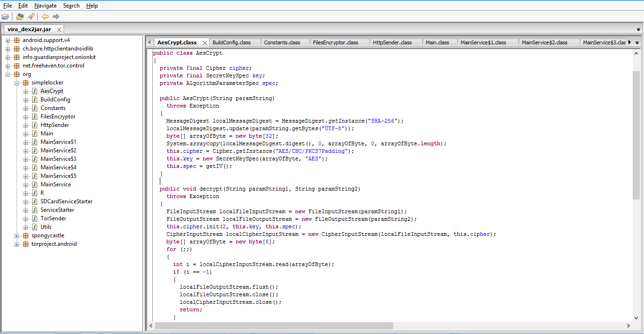Switch to the HttpSender.class tab
The image size is (644, 334).
(392, 42)
